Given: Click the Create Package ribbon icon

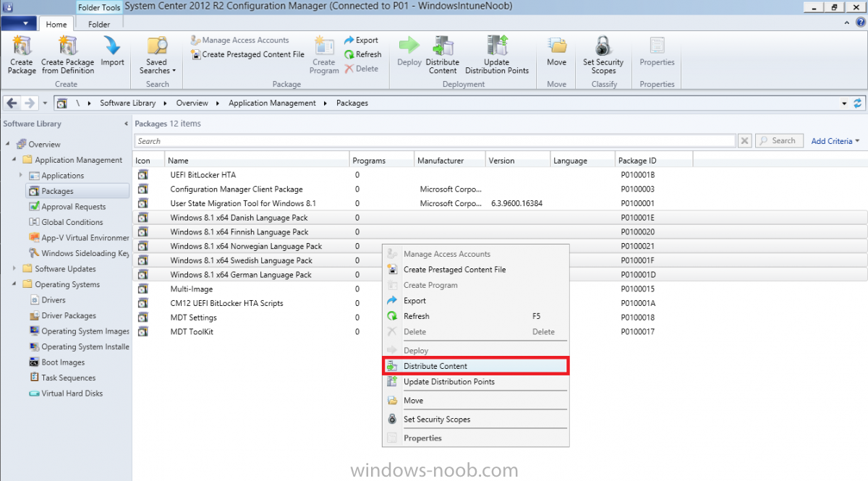Looking at the screenshot, I should pyautogui.click(x=22, y=55).
